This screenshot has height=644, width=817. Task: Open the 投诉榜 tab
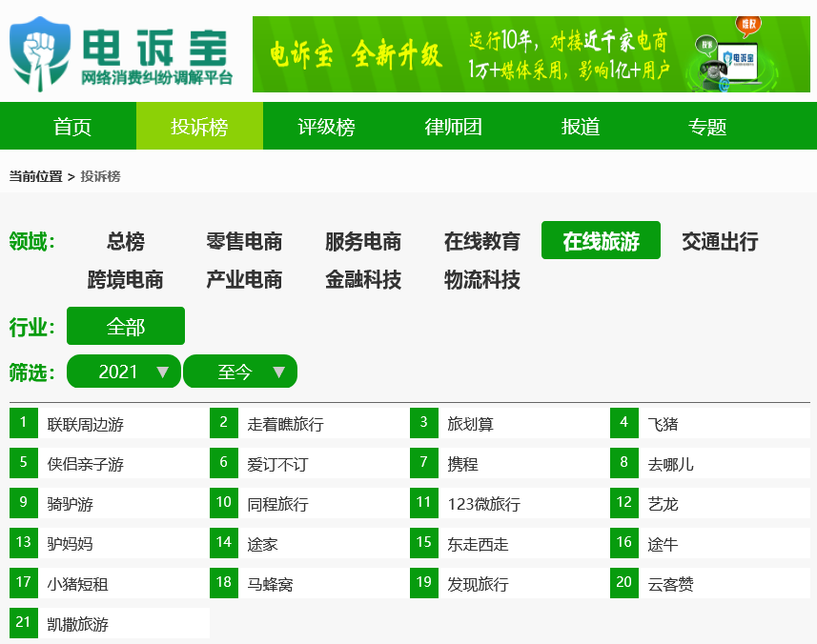pos(199,127)
